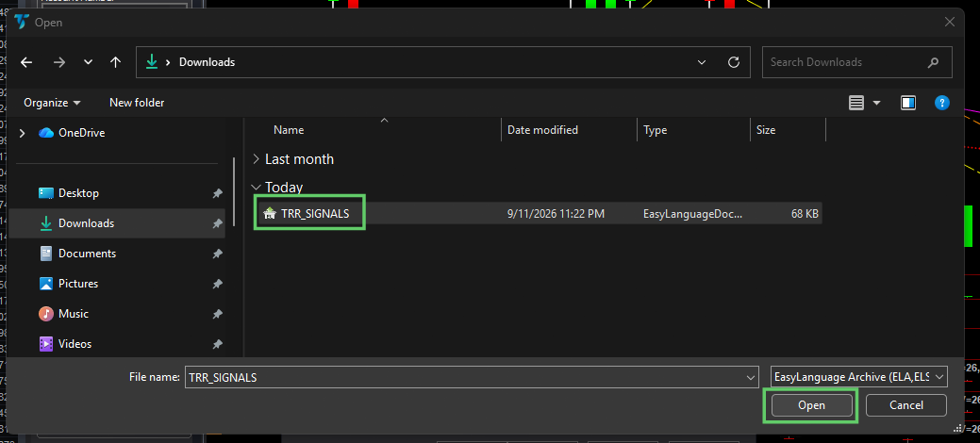
Task: Expand the Last month group
Action: point(256,158)
